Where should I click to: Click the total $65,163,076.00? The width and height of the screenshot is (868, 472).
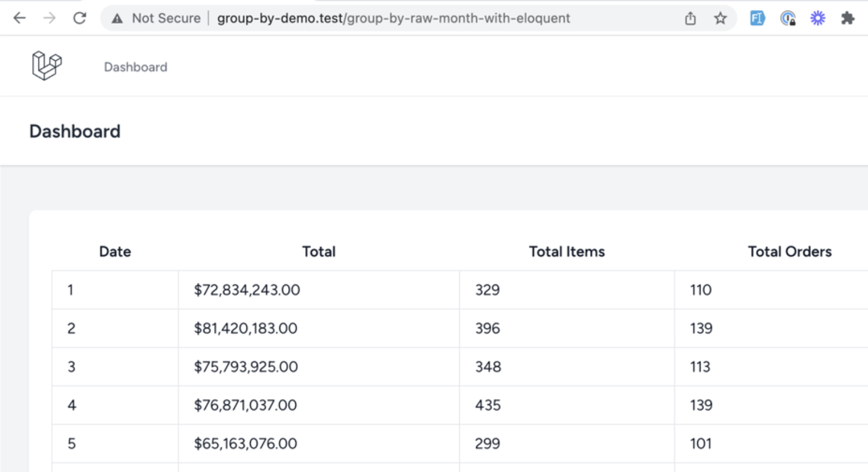[x=245, y=443]
